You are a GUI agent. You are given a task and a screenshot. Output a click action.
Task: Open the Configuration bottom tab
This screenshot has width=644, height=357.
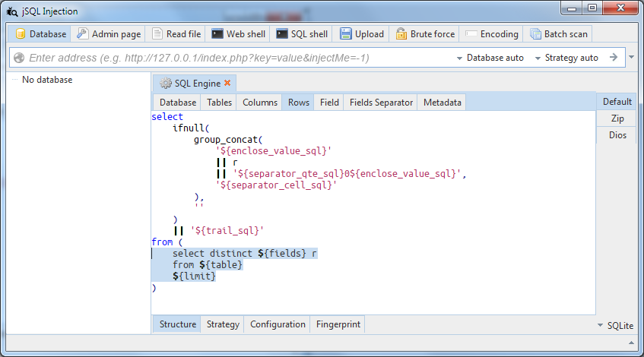[x=278, y=324]
